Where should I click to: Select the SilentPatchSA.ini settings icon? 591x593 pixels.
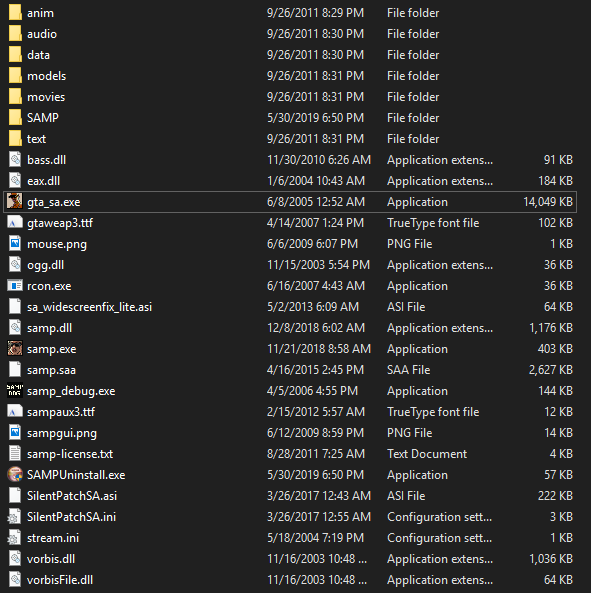click(x=15, y=516)
